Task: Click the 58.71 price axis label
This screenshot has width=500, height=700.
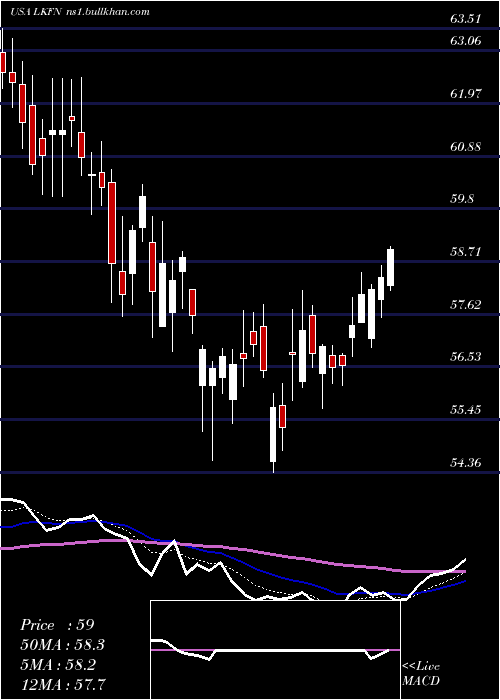Action: (x=466, y=252)
